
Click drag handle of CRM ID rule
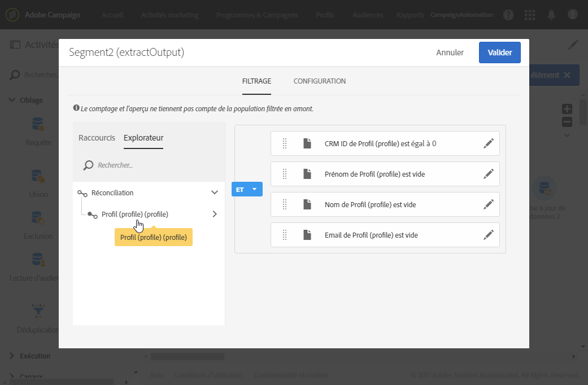point(285,144)
